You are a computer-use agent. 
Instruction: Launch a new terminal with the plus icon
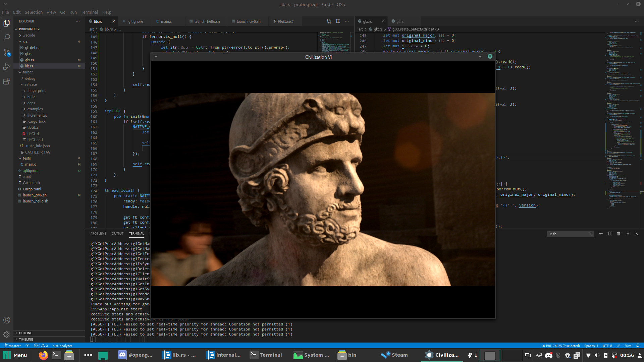click(x=600, y=234)
